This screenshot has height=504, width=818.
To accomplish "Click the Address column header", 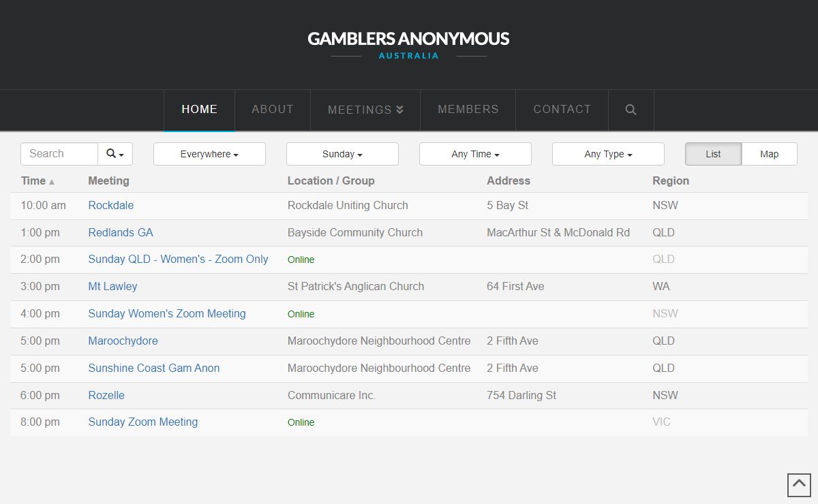I will tap(509, 180).
